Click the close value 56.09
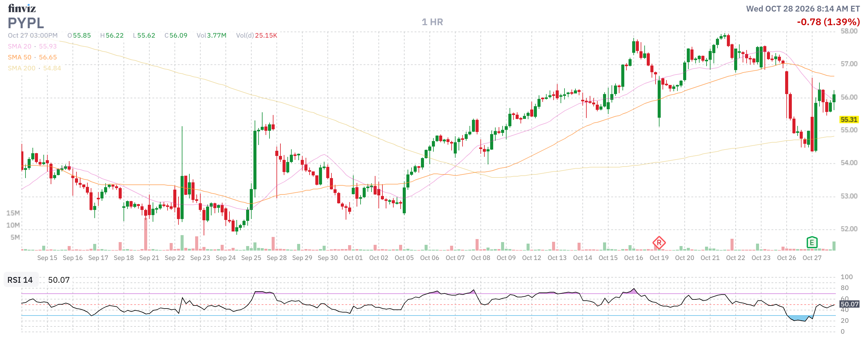The width and height of the screenshot is (868, 341). point(178,35)
